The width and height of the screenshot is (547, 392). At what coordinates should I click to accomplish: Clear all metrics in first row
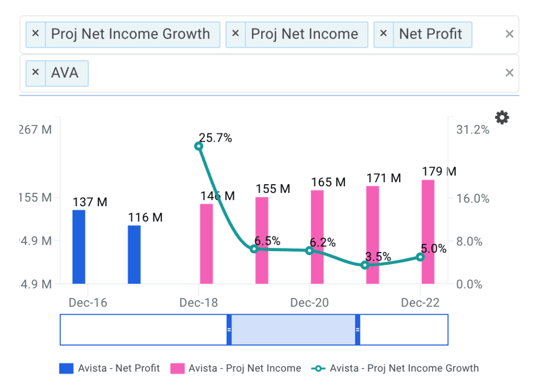click(x=509, y=34)
